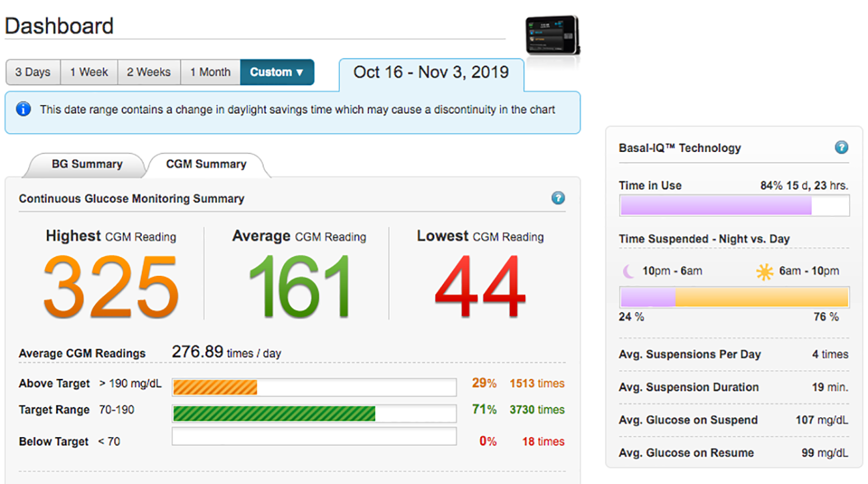Viewport: 868px width, 484px height.
Task: Open the Custom date range dropdown
Action: (x=277, y=72)
